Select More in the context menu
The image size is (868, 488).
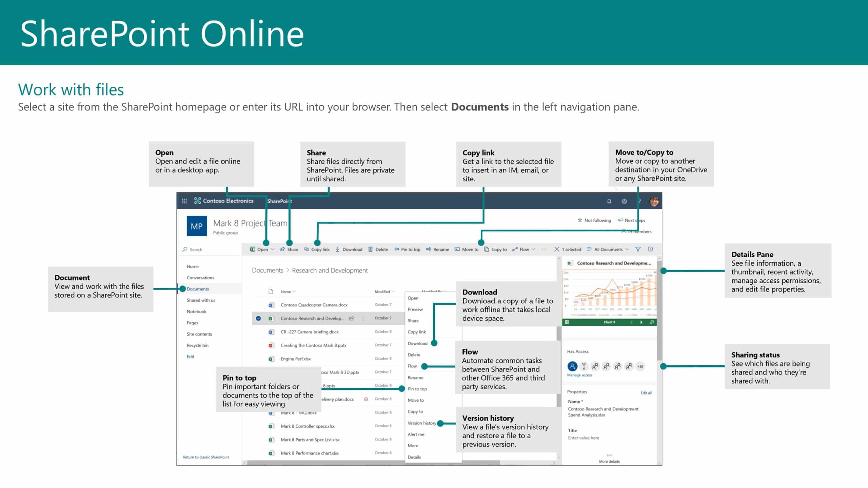click(x=413, y=446)
